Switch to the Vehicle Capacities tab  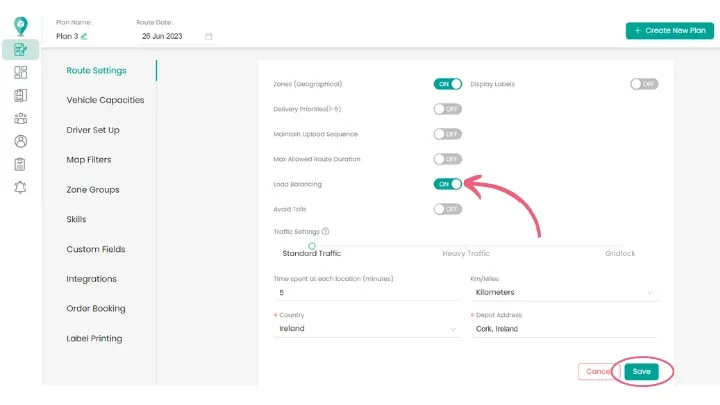[105, 100]
